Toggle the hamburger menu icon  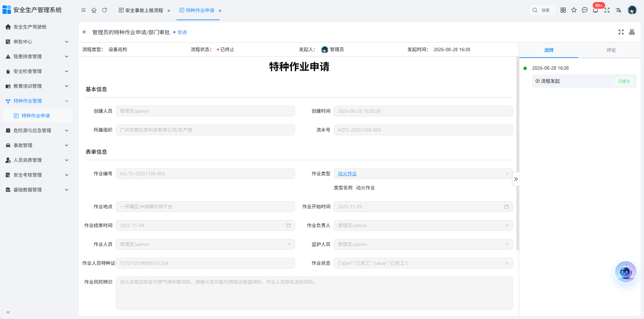(84, 10)
